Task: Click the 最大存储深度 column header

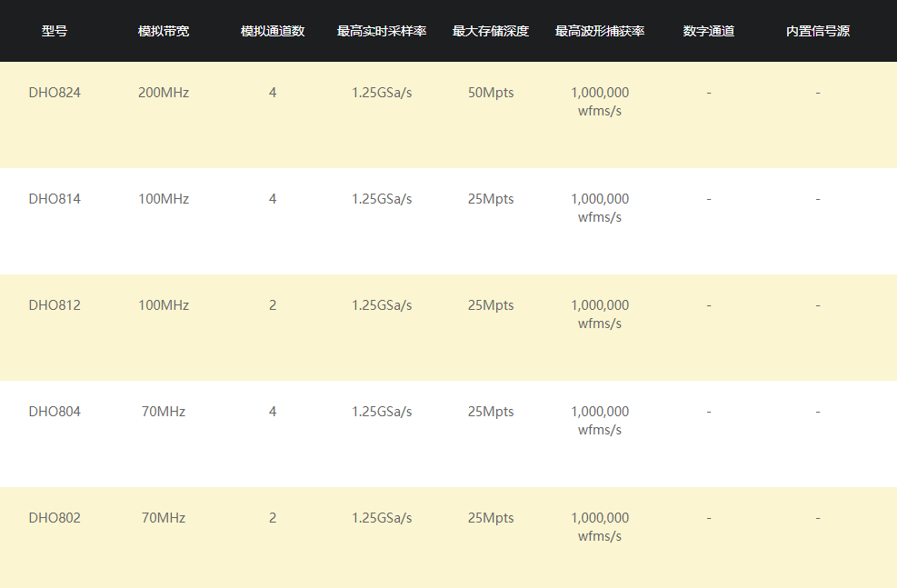Action: [x=491, y=31]
